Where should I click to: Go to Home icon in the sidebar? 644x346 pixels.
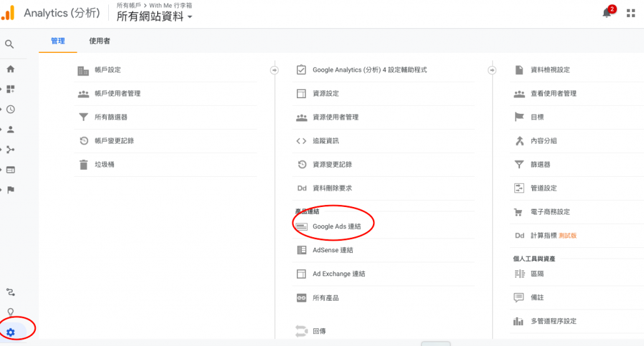11,69
